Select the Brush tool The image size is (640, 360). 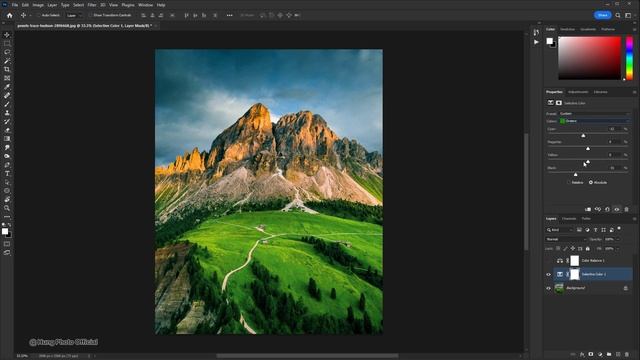[x=7, y=104]
